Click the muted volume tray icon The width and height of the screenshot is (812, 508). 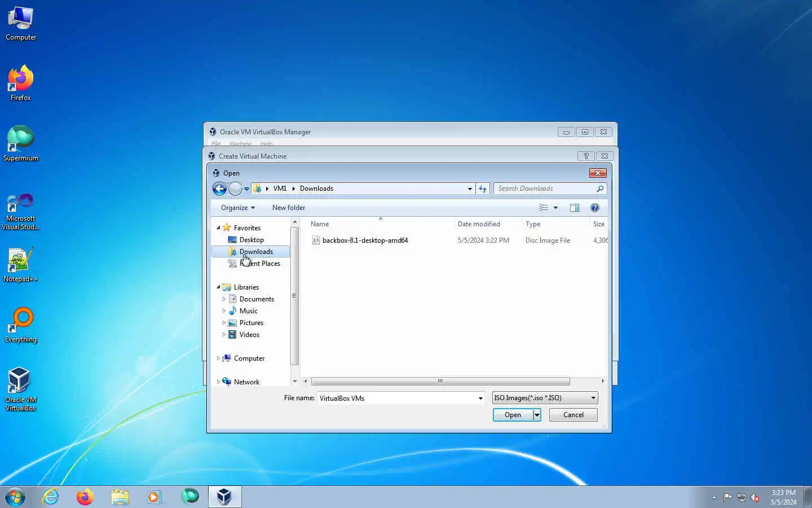[755, 497]
